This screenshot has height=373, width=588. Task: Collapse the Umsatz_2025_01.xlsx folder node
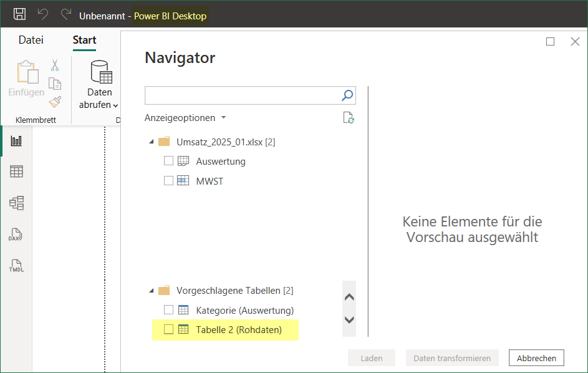coord(152,142)
